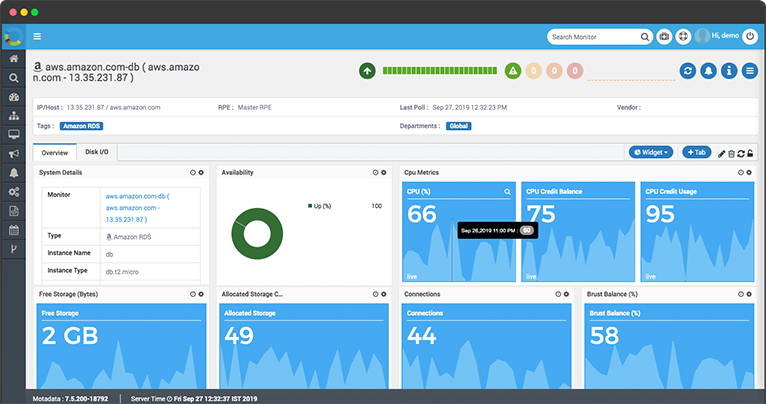Screen dimensions: 766x404
Task: Click the trash delete icon near +Tab
Action: coord(731,153)
